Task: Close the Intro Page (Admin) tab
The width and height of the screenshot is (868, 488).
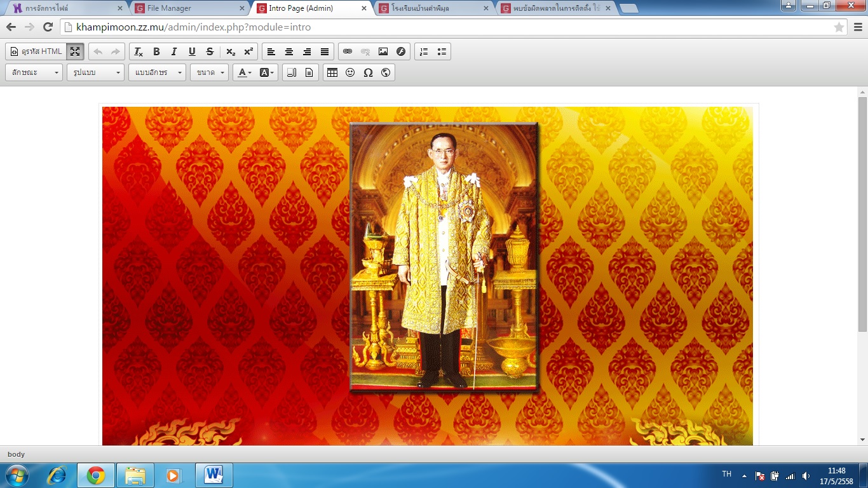Action: (363, 8)
